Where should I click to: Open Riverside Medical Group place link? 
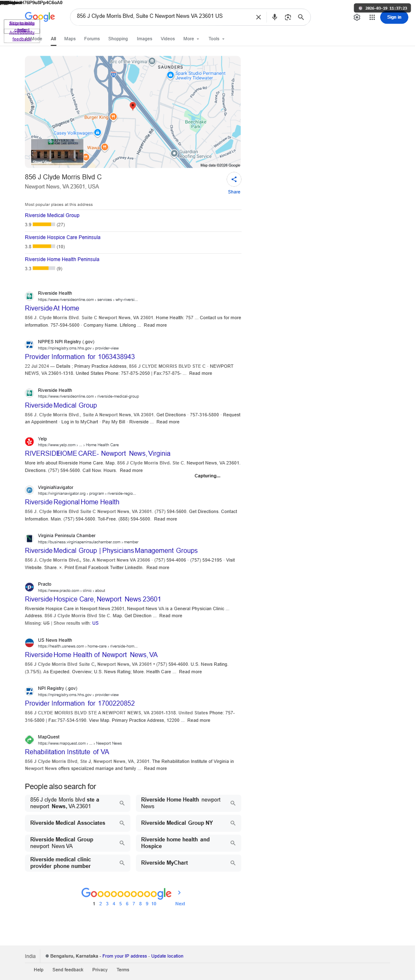pos(52,215)
